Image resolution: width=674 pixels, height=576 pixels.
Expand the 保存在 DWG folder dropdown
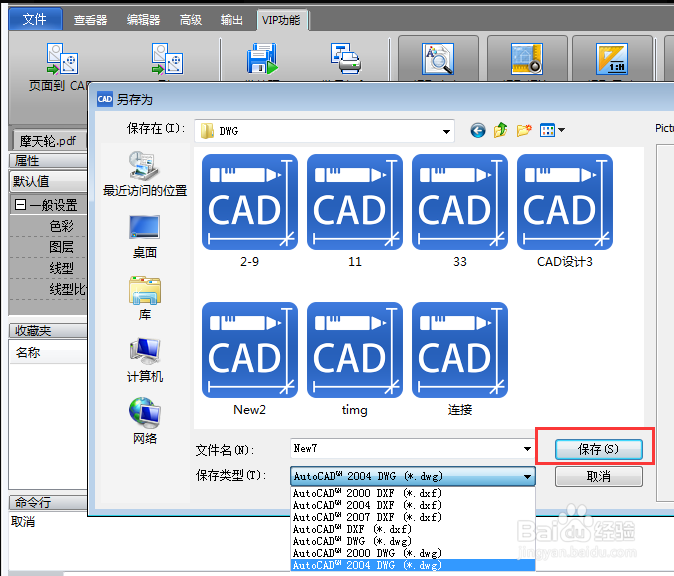(446, 131)
